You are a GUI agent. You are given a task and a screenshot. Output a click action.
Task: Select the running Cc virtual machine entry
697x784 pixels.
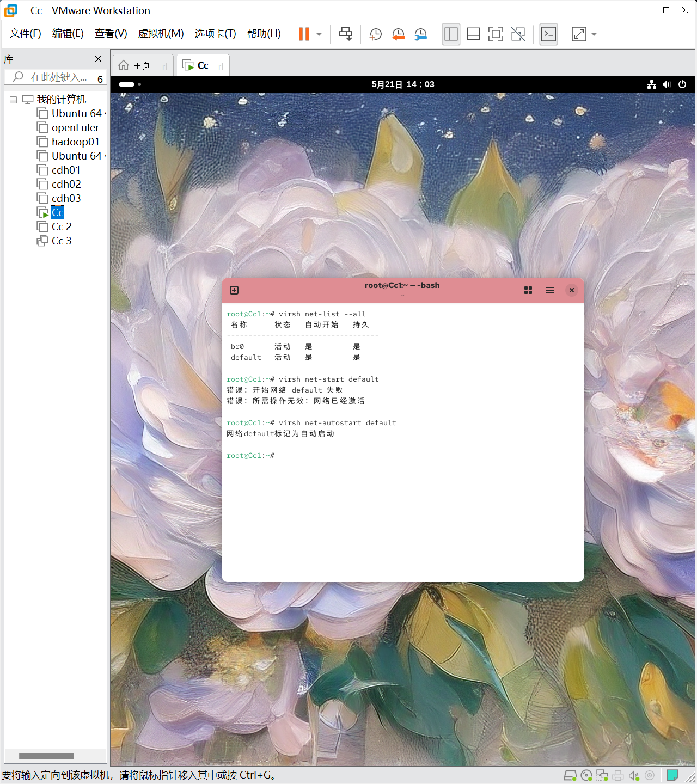(x=57, y=212)
